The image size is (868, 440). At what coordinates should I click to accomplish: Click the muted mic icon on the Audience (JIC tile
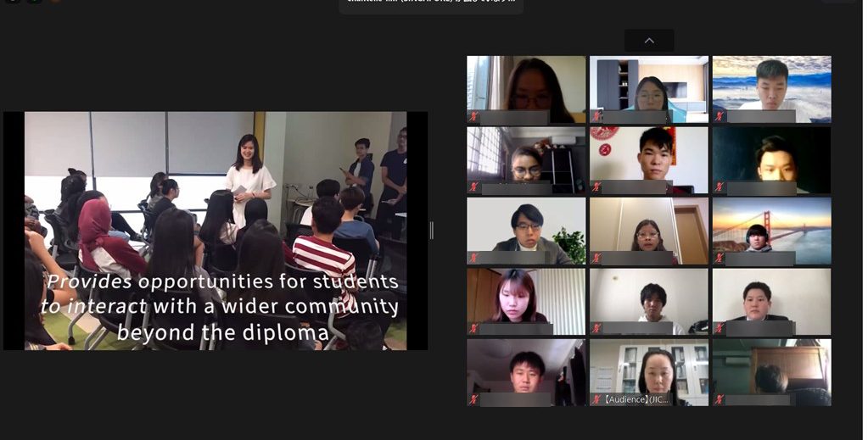pyautogui.click(x=596, y=399)
